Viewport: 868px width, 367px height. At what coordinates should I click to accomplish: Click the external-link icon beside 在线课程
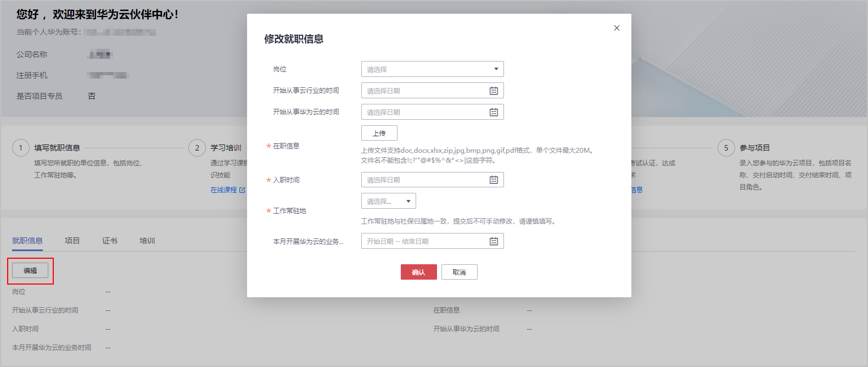(242, 190)
